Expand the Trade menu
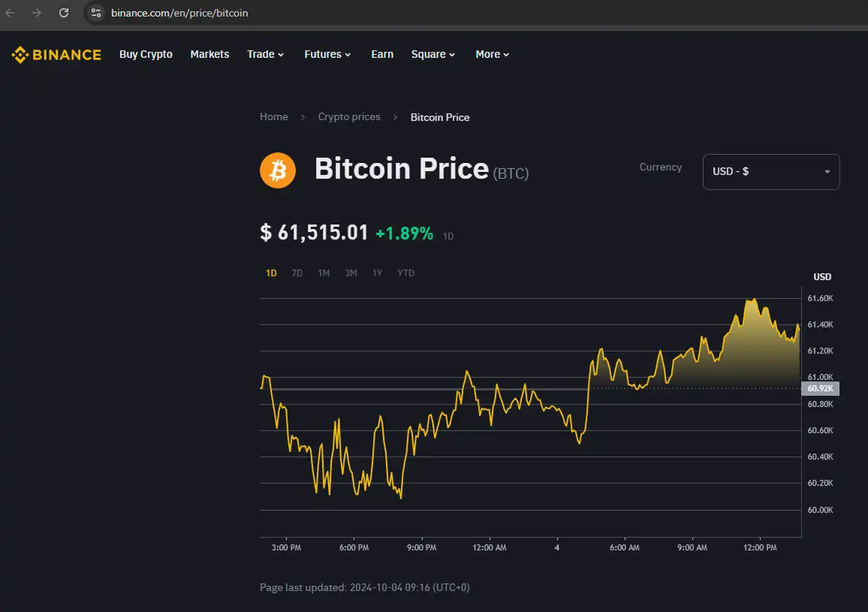 pos(265,54)
